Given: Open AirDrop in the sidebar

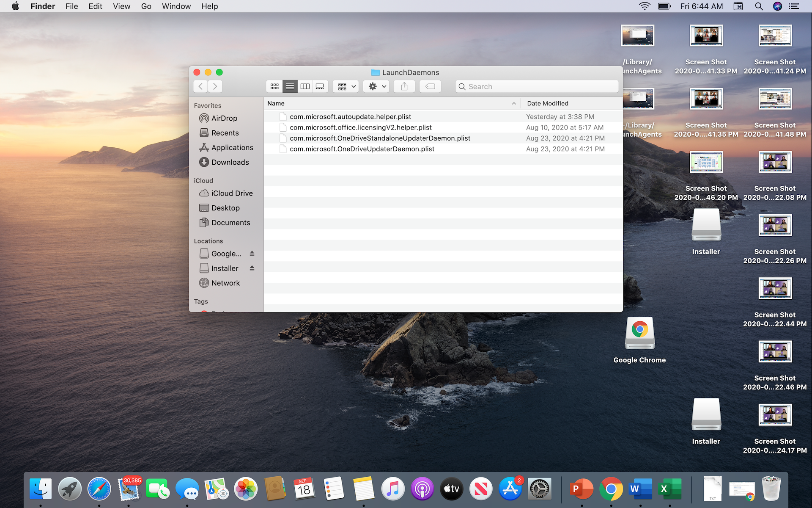Looking at the screenshot, I should (224, 118).
